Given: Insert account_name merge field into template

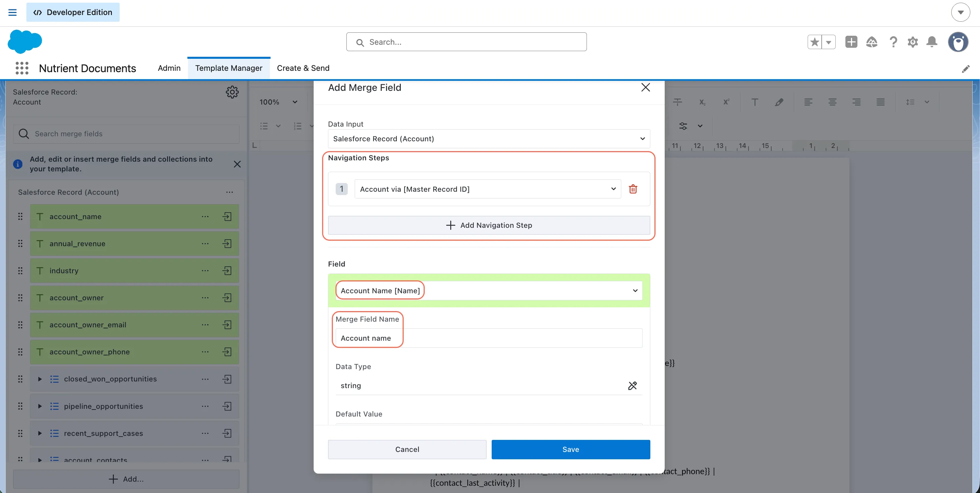Looking at the screenshot, I should click(227, 216).
